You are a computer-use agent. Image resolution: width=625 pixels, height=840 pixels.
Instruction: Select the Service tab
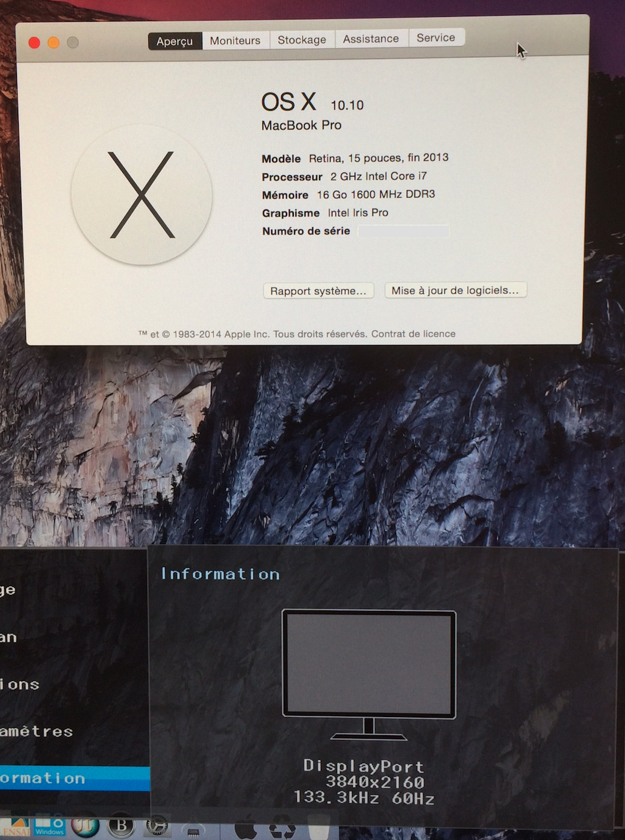click(x=436, y=37)
